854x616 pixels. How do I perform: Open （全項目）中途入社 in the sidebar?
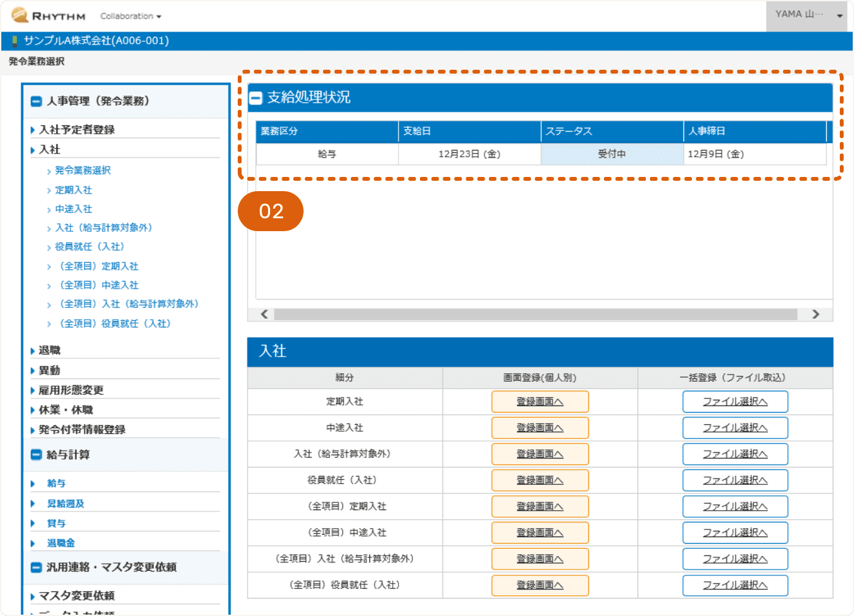click(x=97, y=285)
